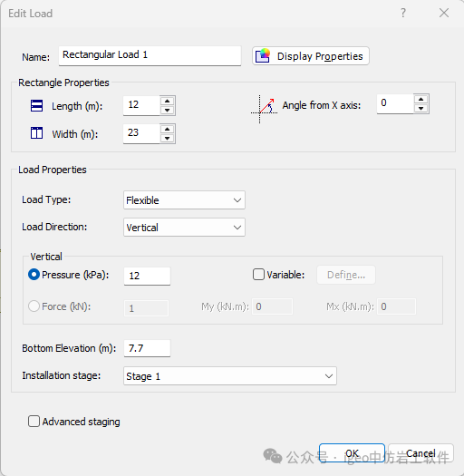Decrease the Width value with down arrow
Image resolution: width=464 pixels, height=476 pixels.
click(168, 138)
